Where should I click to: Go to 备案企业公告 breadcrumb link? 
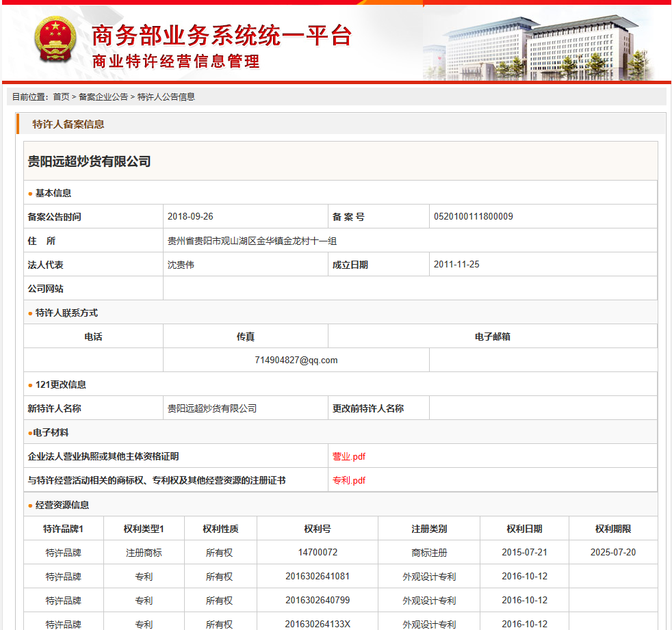tap(103, 97)
